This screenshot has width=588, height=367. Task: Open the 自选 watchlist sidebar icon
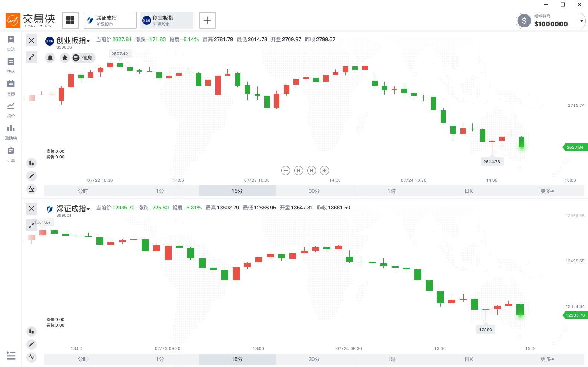coord(11,40)
